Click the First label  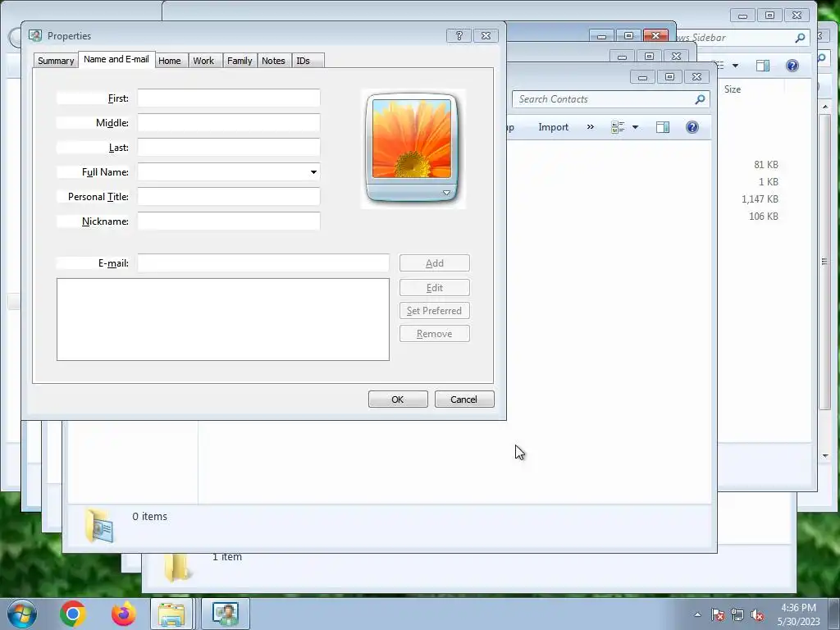[x=118, y=98]
